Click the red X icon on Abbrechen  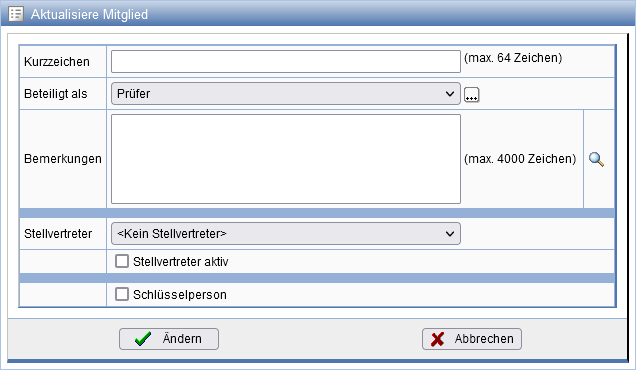coord(437,339)
